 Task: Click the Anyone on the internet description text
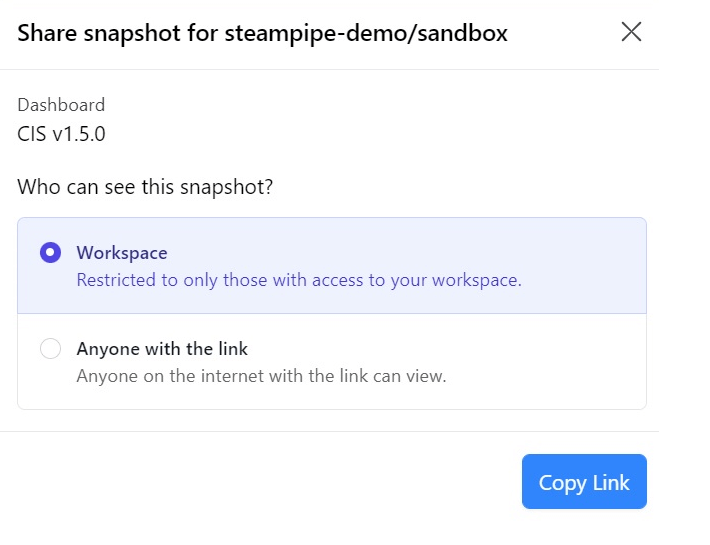pos(261,376)
